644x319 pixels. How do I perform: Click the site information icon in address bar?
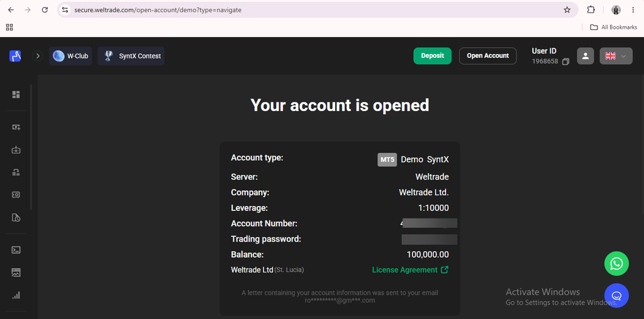click(x=65, y=10)
